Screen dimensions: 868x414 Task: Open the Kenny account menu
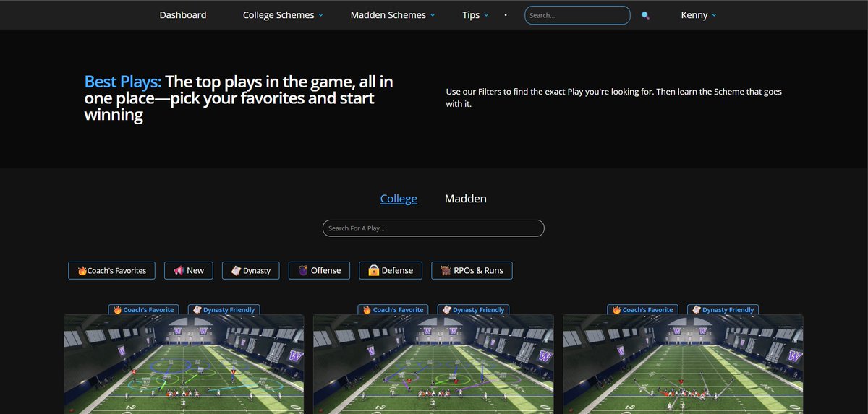(699, 15)
